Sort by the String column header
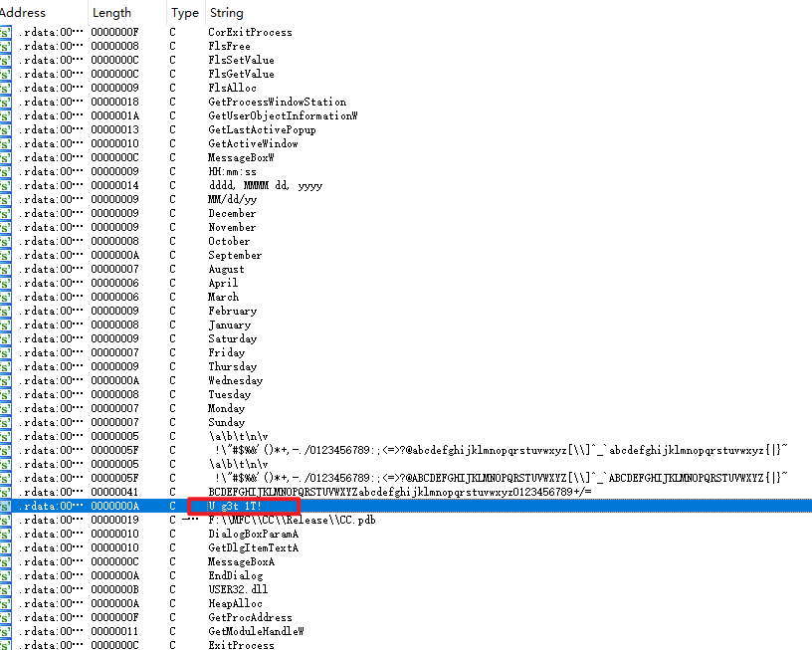 (x=226, y=12)
